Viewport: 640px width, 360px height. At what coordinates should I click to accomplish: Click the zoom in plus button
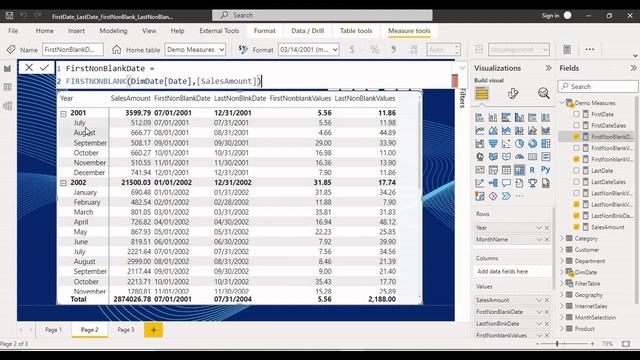(592, 344)
